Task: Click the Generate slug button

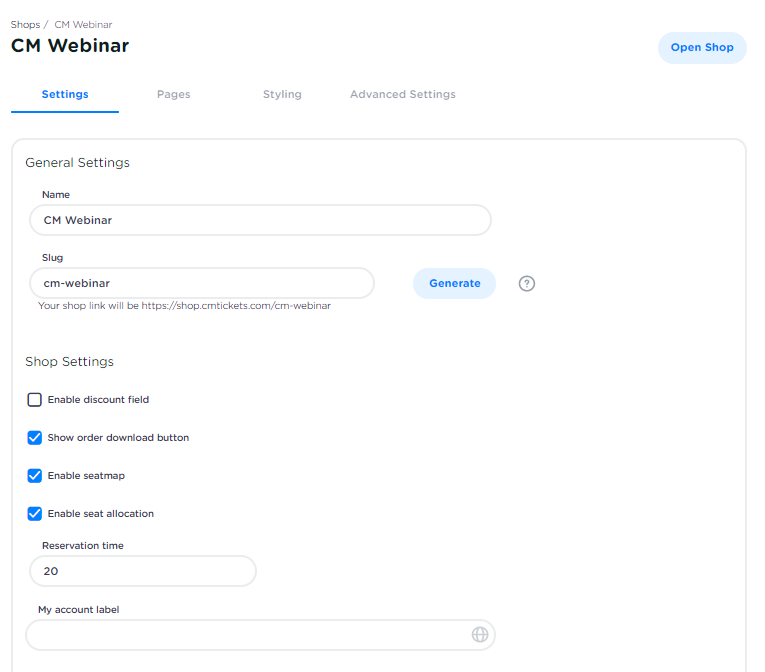Action: point(454,283)
